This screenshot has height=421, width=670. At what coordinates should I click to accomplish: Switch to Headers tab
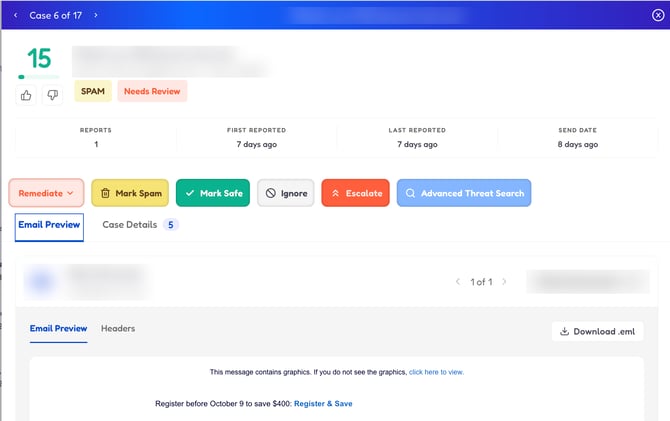pos(118,328)
